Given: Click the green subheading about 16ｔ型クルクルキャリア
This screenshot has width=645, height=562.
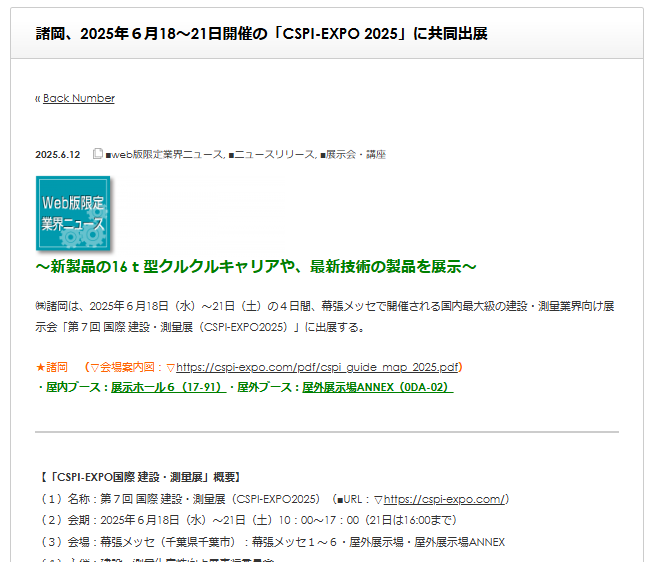Looking at the screenshot, I should tap(255, 267).
